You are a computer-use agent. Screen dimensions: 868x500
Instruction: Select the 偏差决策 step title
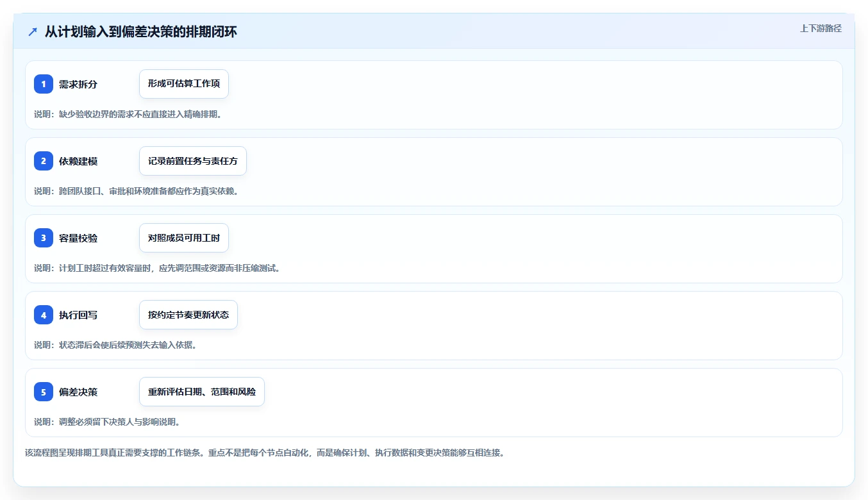pyautogui.click(x=78, y=392)
